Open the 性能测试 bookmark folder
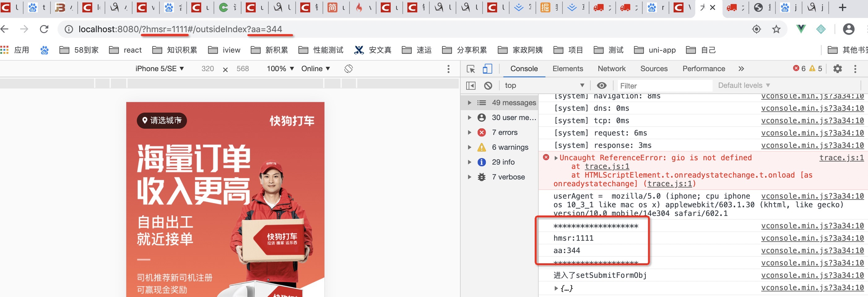This screenshot has width=868, height=297. click(321, 50)
